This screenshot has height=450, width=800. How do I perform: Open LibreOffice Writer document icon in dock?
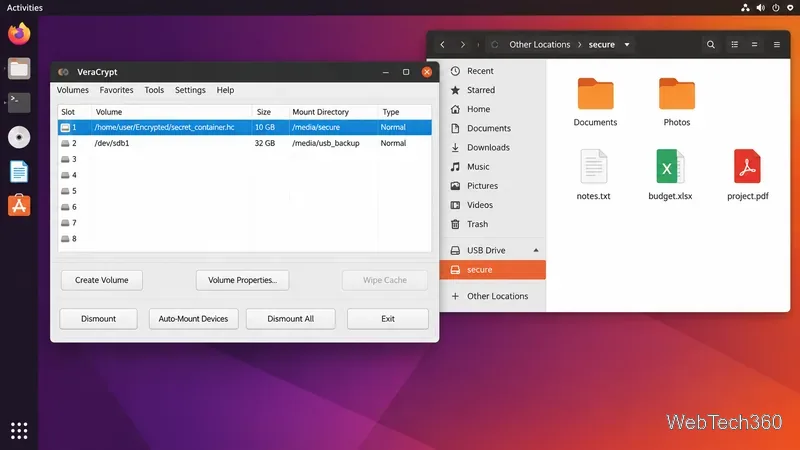coord(19,171)
